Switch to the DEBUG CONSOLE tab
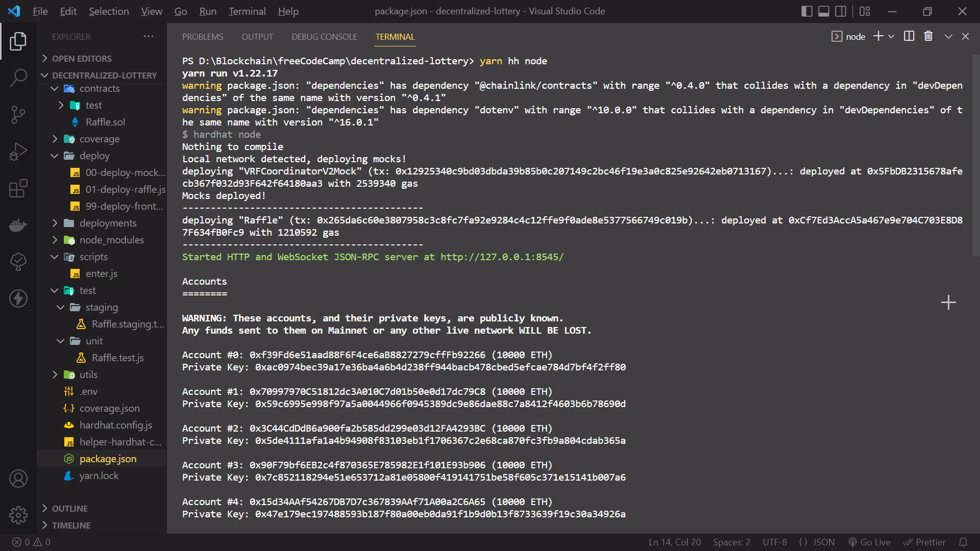The height and width of the screenshot is (551, 980). coord(324,37)
